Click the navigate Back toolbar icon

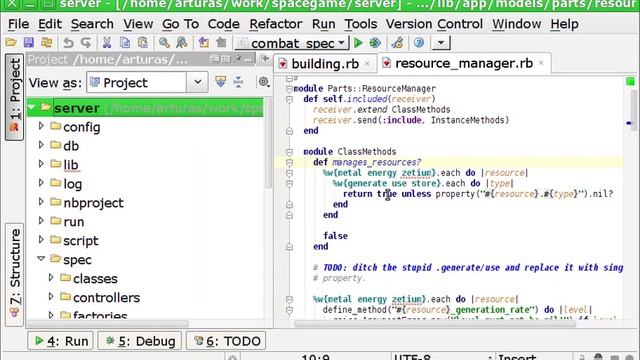tap(203, 43)
